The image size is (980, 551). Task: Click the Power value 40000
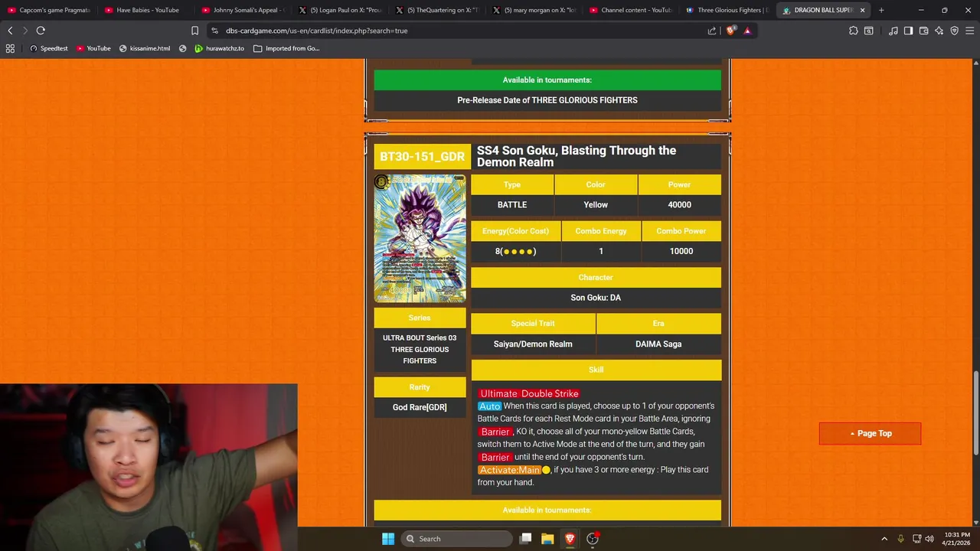(x=679, y=204)
